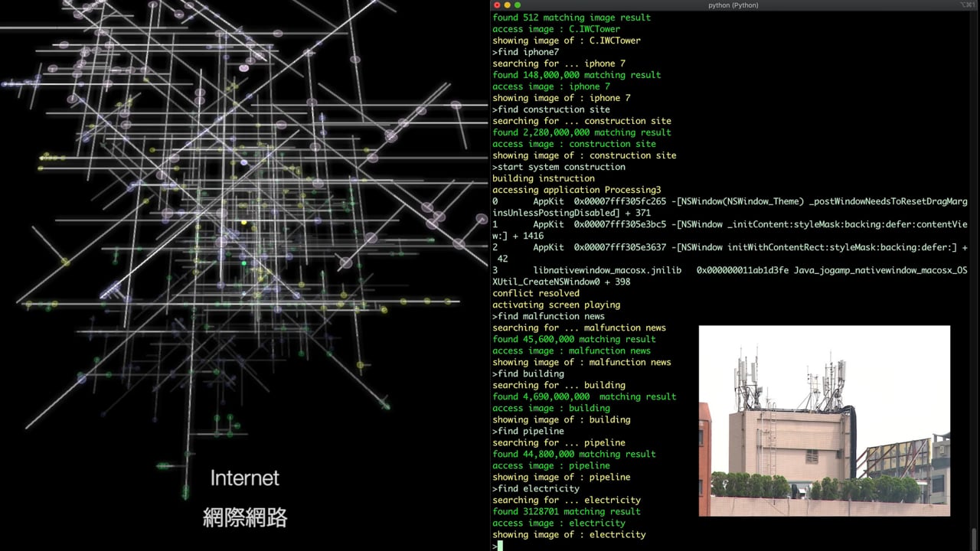
Task: Click 'access image : electricity' line
Action: (559, 523)
